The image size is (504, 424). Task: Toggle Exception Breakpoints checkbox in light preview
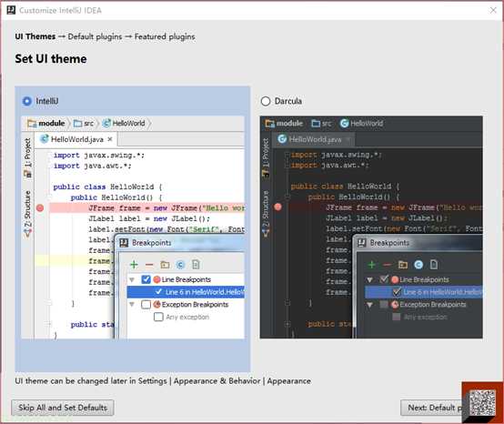pyautogui.click(x=146, y=305)
